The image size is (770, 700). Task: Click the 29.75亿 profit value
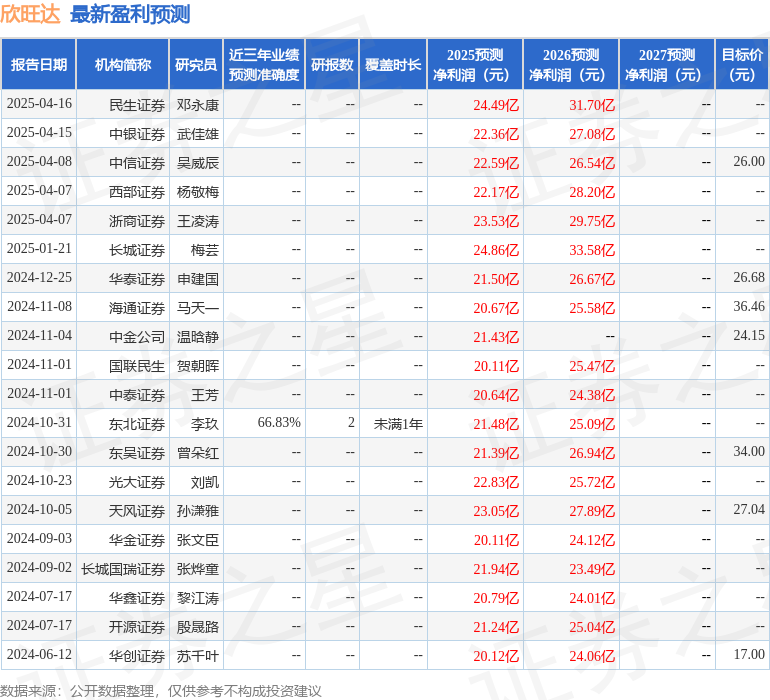(x=592, y=221)
